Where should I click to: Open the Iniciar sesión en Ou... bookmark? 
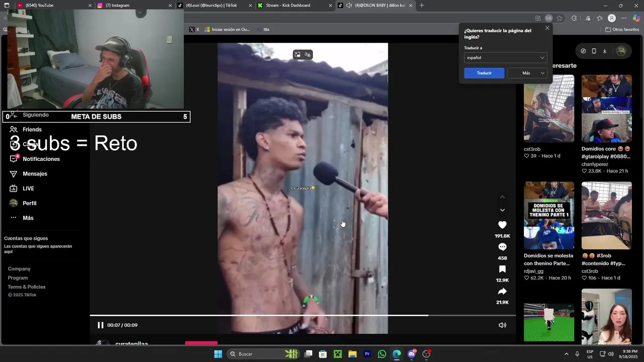click(227, 29)
